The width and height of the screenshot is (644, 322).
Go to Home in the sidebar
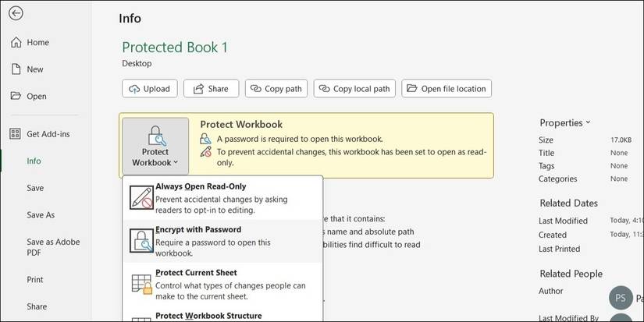(x=37, y=42)
